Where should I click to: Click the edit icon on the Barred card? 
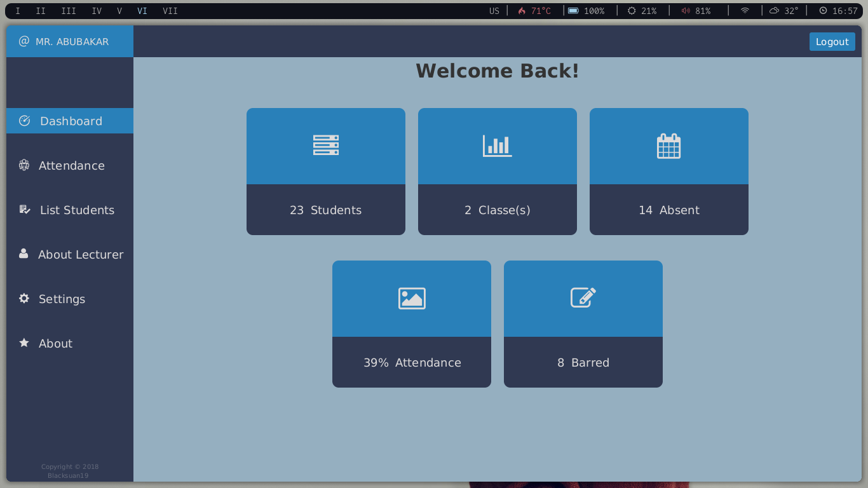pyautogui.click(x=583, y=297)
